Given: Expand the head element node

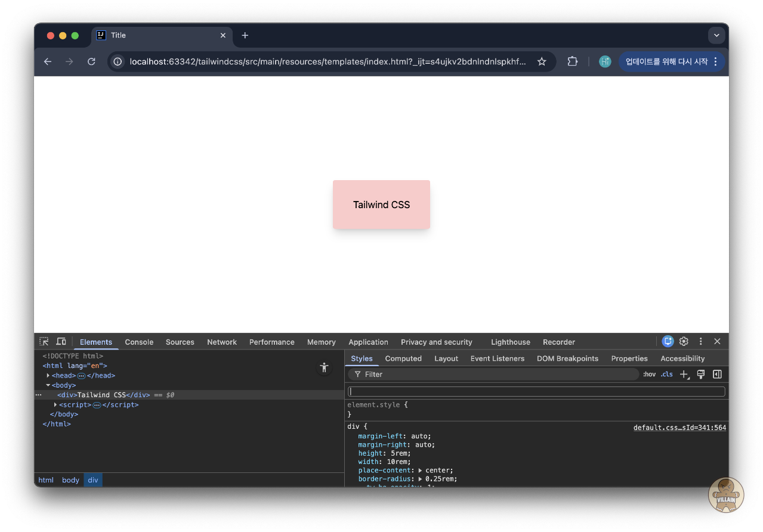Looking at the screenshot, I should click(48, 376).
